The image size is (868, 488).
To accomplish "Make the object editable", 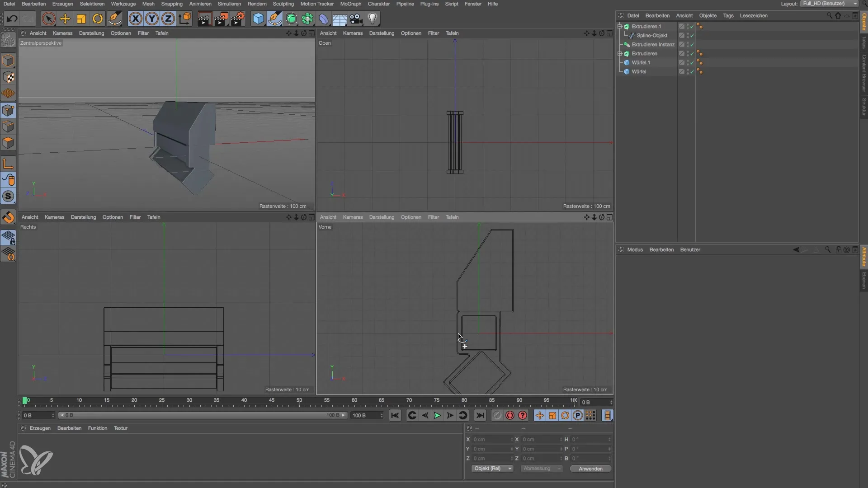I will 8,40.
